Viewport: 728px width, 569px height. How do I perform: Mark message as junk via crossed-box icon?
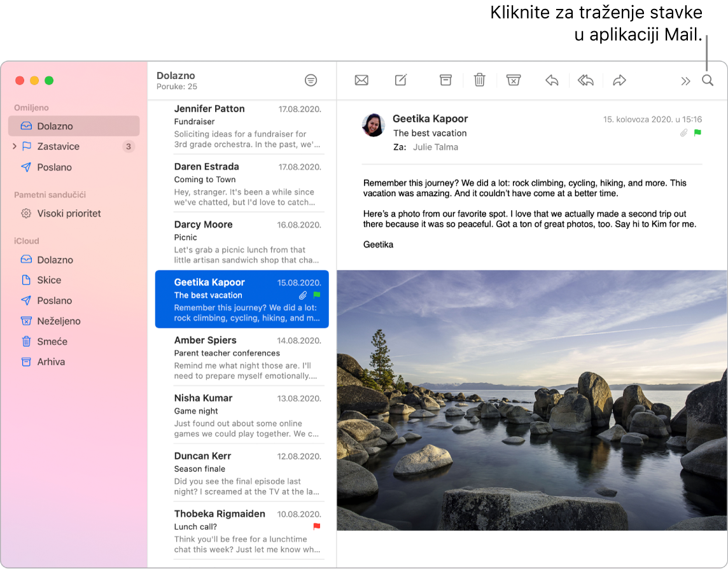click(513, 80)
